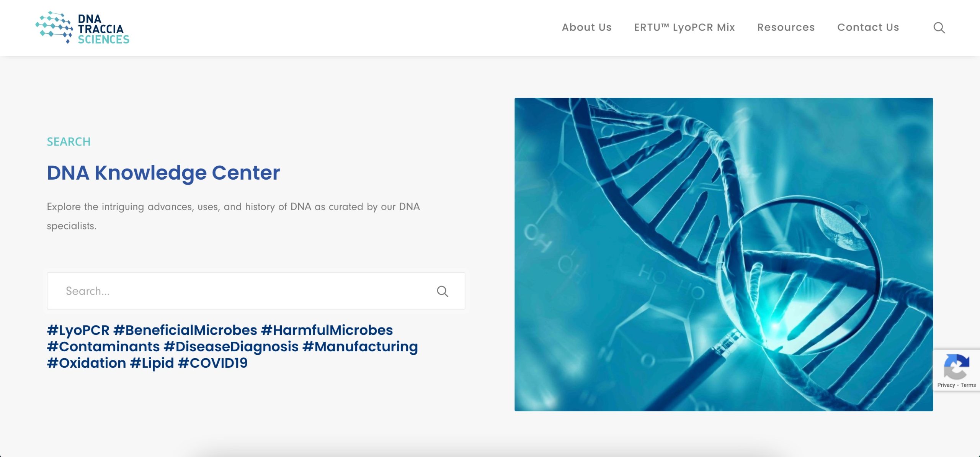Click the DNA Traccia Sciences logo
The image size is (980, 457).
pyautogui.click(x=82, y=28)
